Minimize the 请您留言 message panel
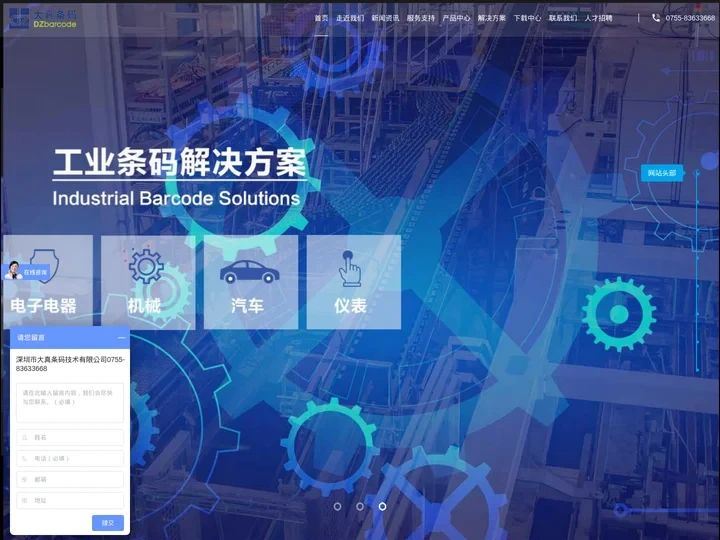 coord(122,338)
